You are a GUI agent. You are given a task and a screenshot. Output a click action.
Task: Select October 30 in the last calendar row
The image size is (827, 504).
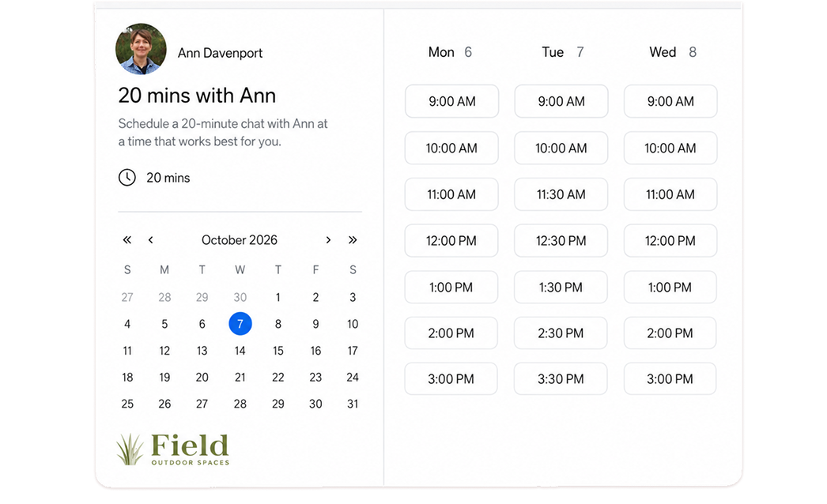(x=315, y=404)
